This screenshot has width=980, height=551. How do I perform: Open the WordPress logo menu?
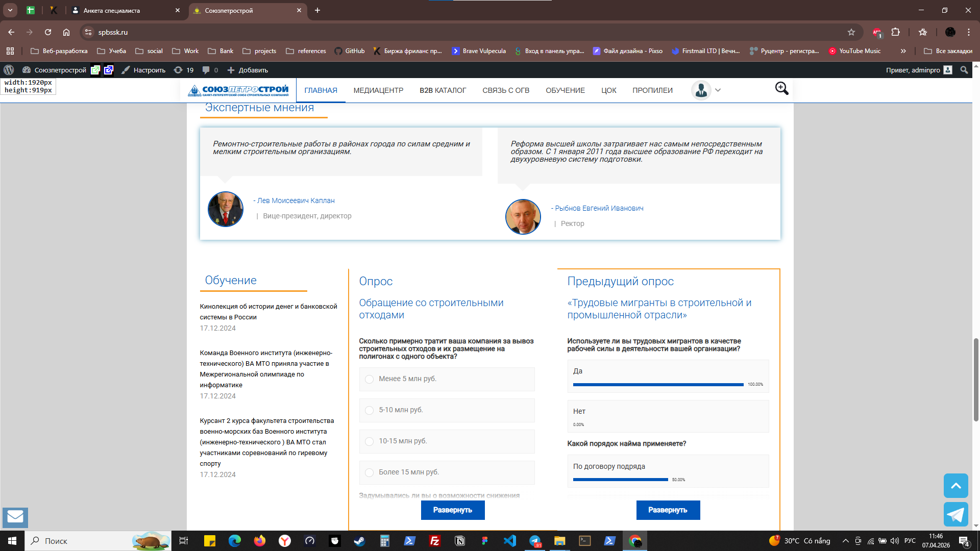(x=9, y=70)
